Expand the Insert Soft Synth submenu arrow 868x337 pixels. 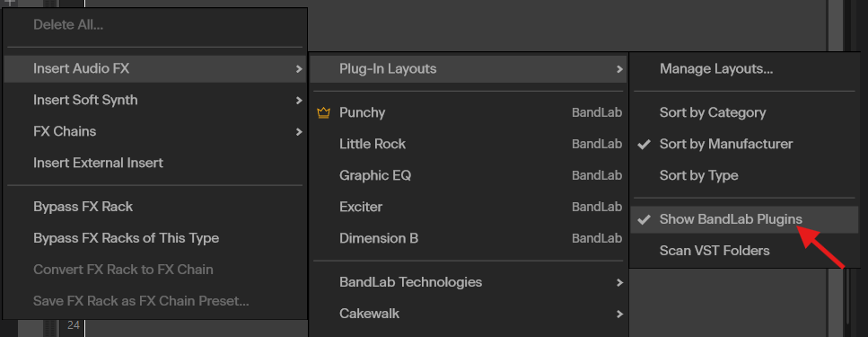299,101
